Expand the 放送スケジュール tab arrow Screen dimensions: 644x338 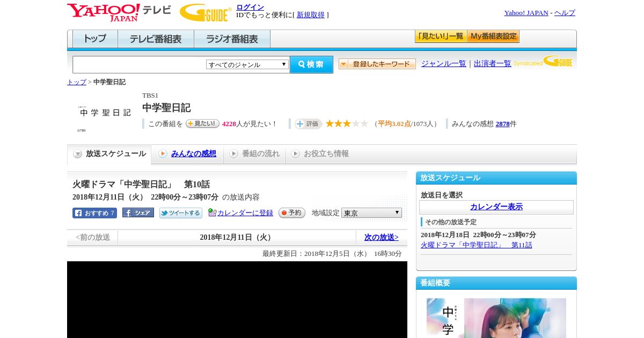tap(78, 154)
